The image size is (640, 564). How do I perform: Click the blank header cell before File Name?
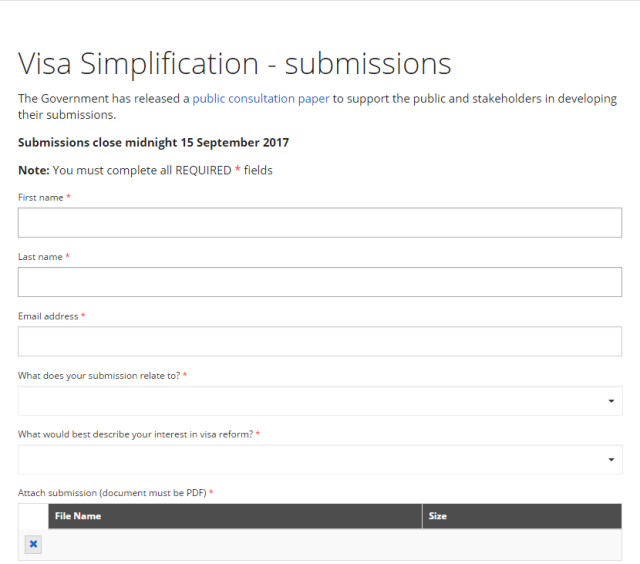click(33, 516)
